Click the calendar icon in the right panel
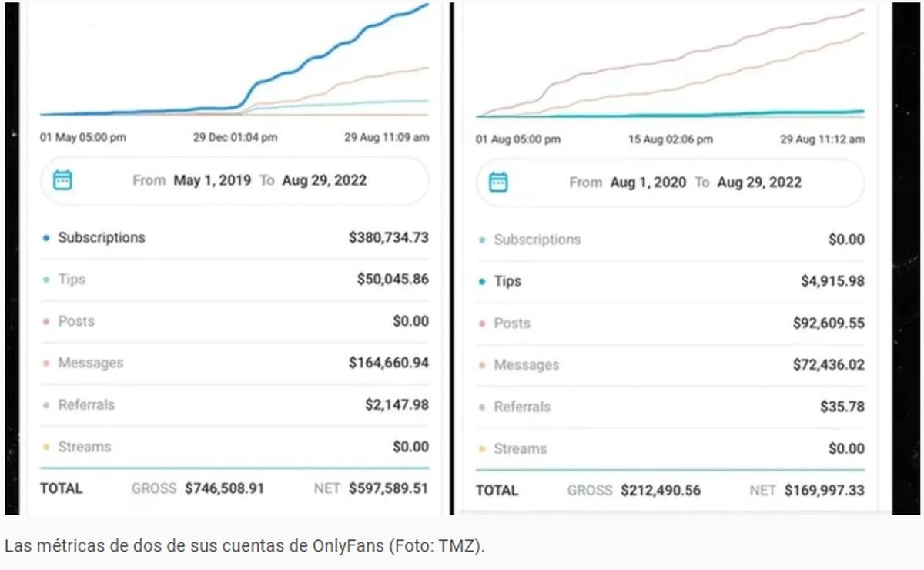 click(x=498, y=183)
